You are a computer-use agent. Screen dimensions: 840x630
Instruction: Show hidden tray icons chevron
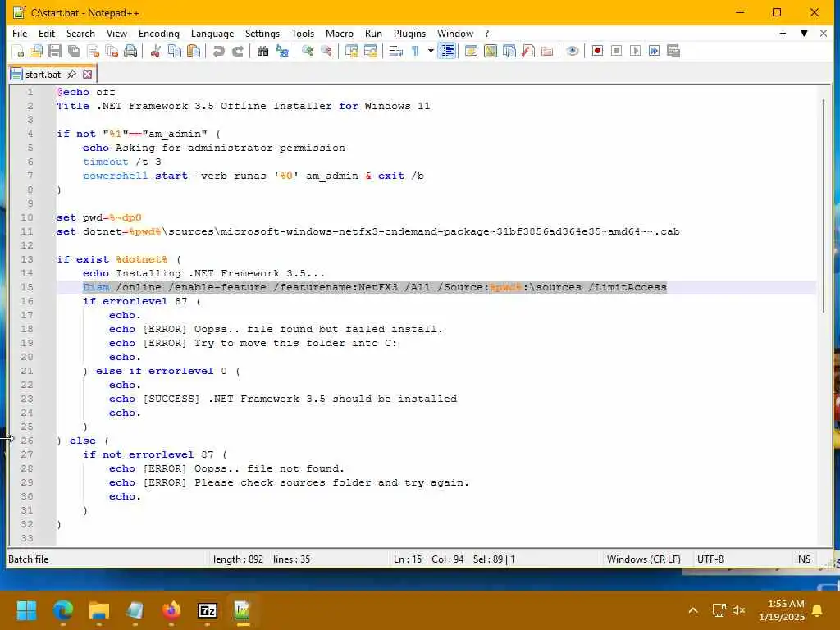click(692, 610)
